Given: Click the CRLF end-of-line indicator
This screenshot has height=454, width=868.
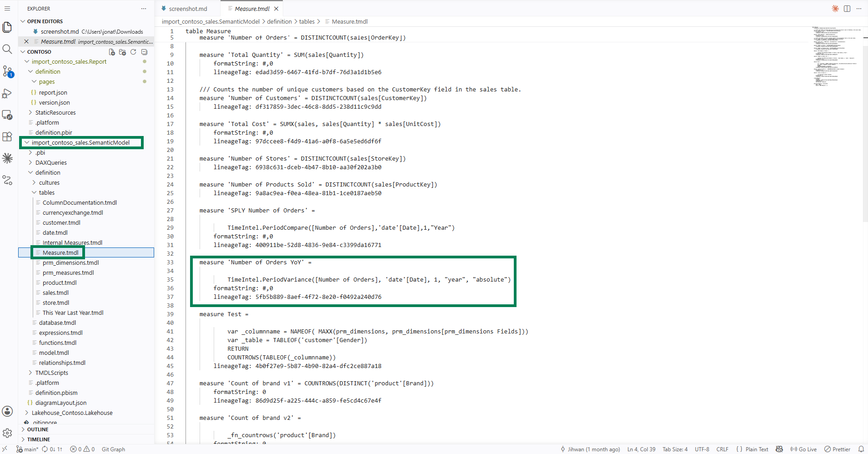Looking at the screenshot, I should point(722,449).
